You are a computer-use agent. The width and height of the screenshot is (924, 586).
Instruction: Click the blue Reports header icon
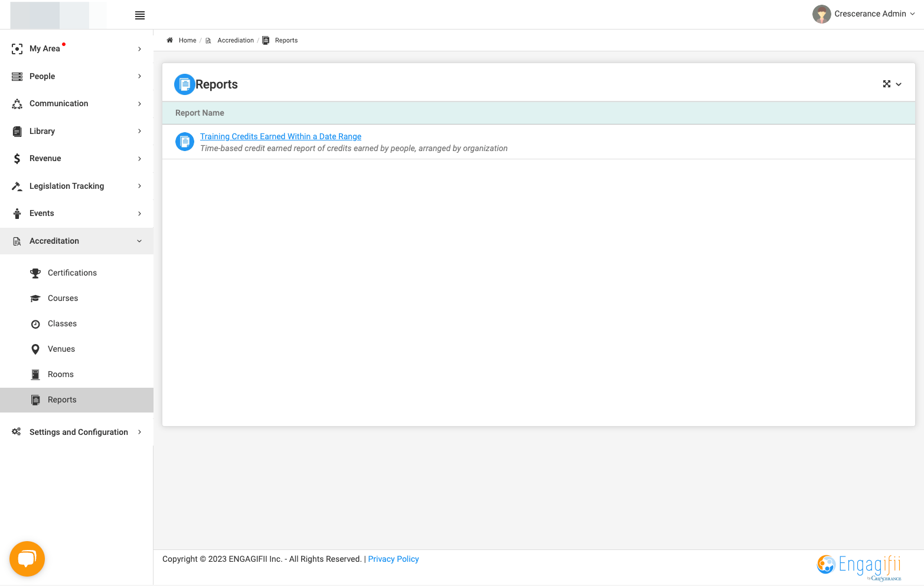click(185, 84)
